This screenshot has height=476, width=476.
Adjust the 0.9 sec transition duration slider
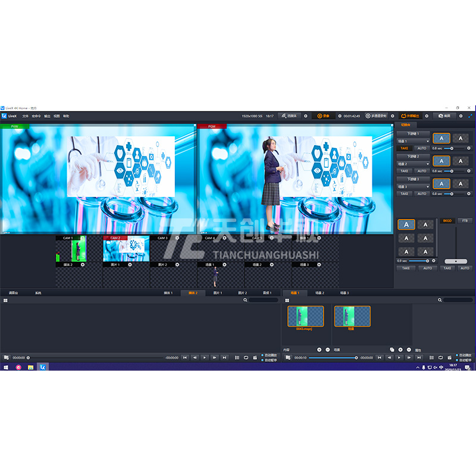[x=418, y=261]
